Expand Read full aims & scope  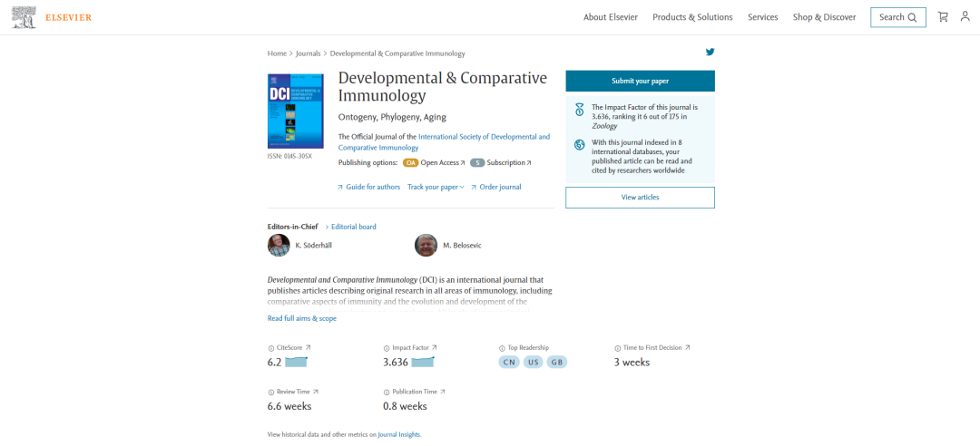coord(301,318)
